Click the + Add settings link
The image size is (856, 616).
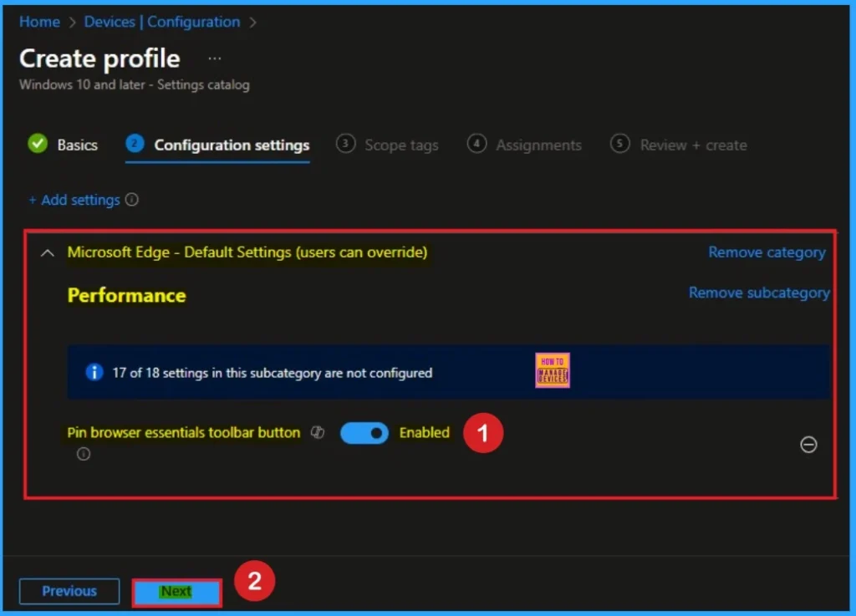(x=74, y=201)
